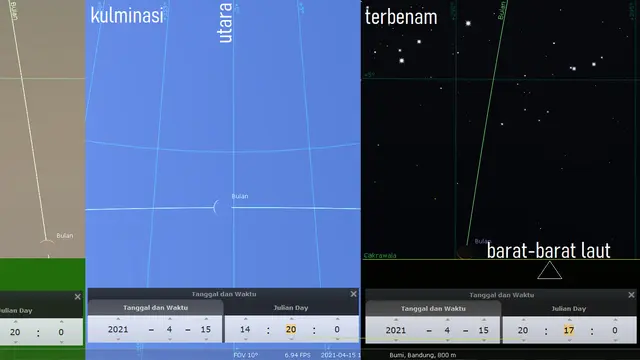Decrease year 2021 in terbenam dialog
The image size is (640, 360).
click(x=396, y=340)
